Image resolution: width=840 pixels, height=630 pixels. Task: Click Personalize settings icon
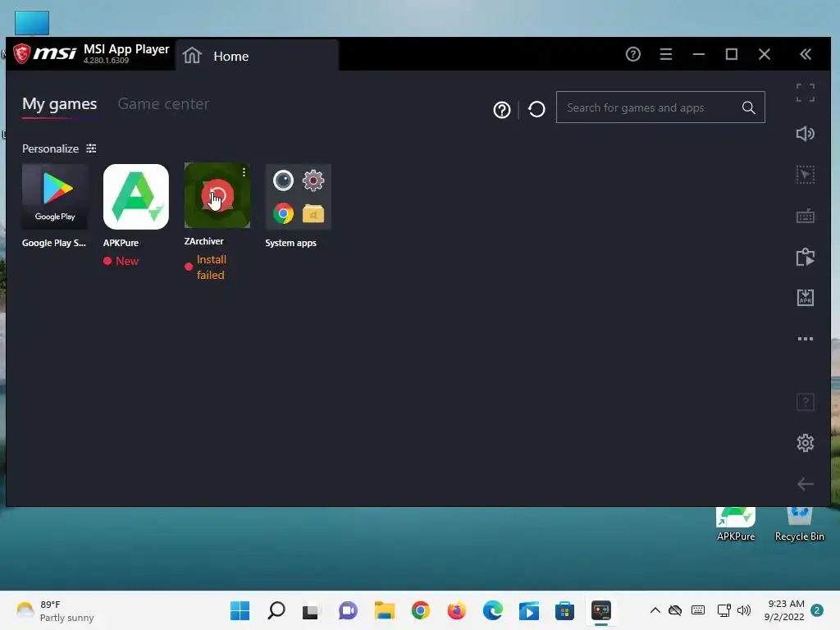(x=92, y=148)
